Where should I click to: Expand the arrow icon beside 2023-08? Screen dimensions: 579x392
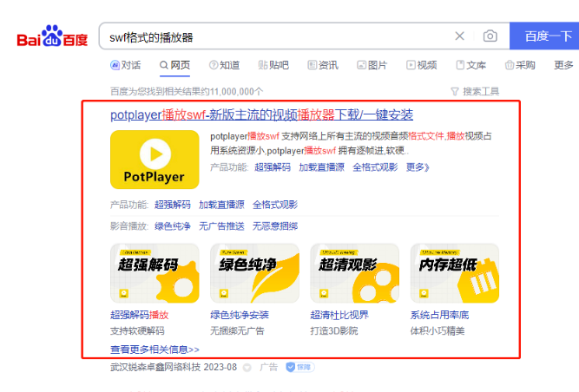pyautogui.click(x=247, y=368)
